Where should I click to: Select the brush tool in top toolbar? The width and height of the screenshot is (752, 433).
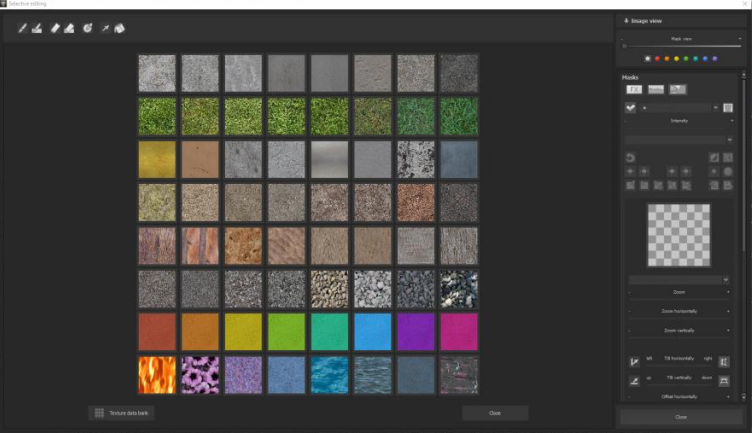click(x=22, y=28)
